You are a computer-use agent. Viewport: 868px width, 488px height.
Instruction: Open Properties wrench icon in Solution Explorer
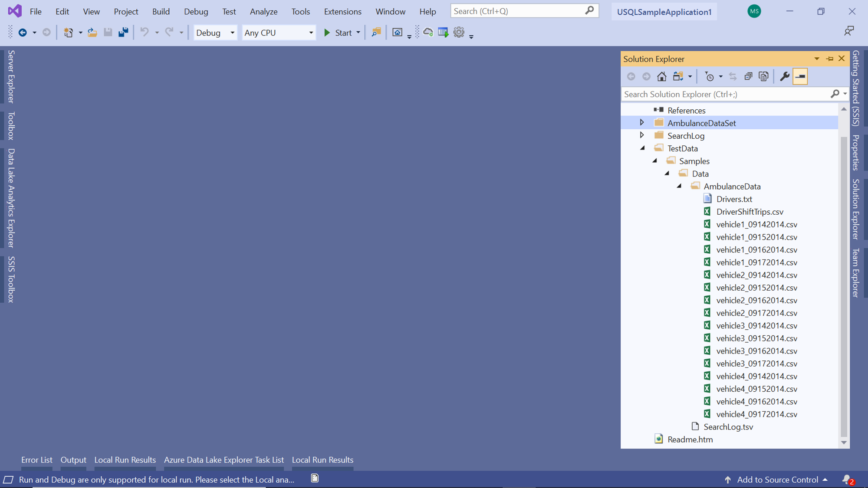pos(784,77)
